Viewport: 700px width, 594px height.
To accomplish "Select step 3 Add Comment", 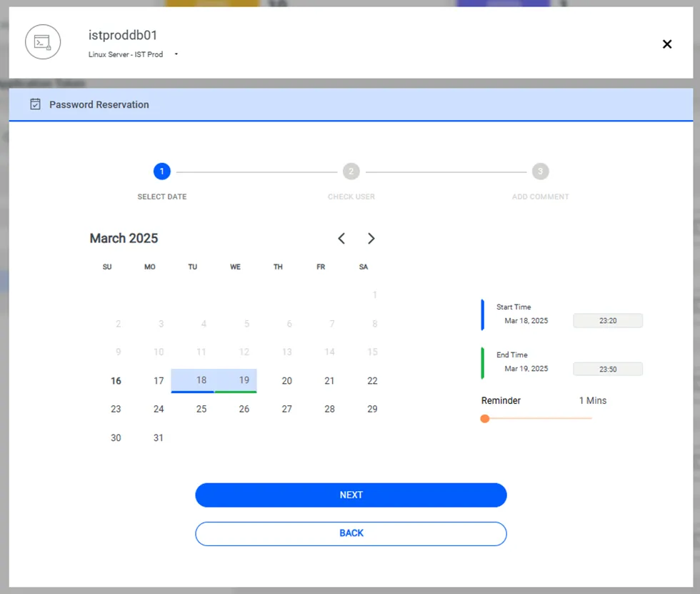I will pyautogui.click(x=540, y=172).
